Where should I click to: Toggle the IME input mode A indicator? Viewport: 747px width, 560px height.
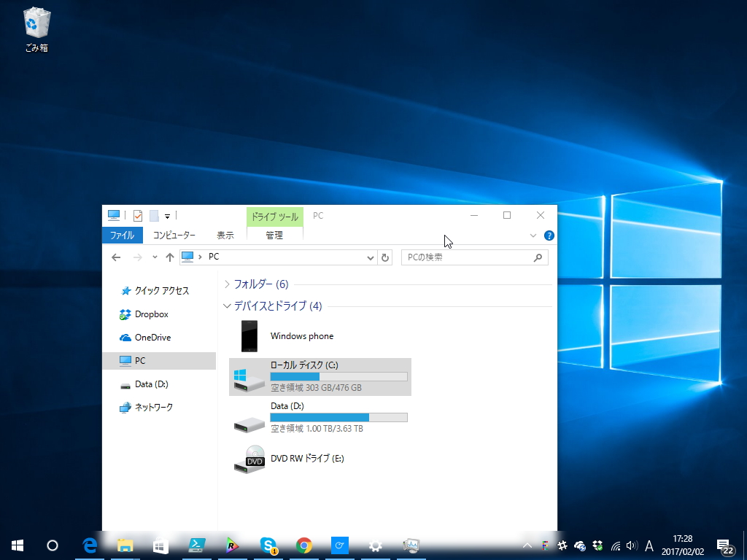(x=649, y=545)
